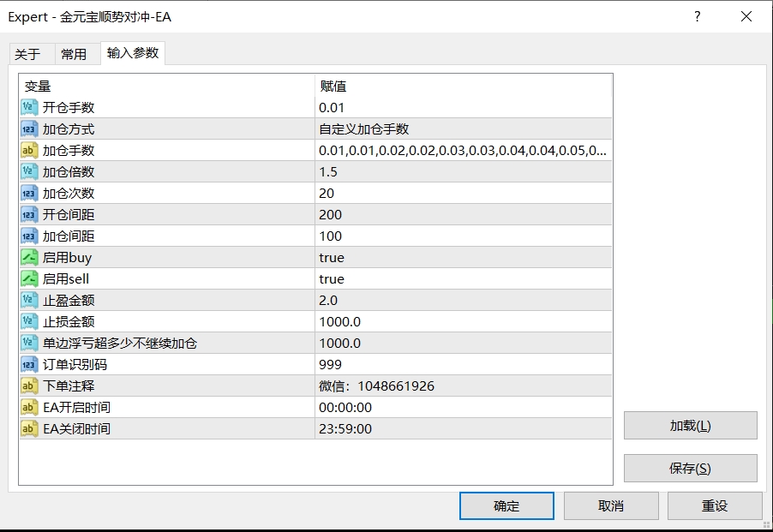Click the 开仓手数 variable icon
The image size is (773, 532).
[x=27, y=107]
